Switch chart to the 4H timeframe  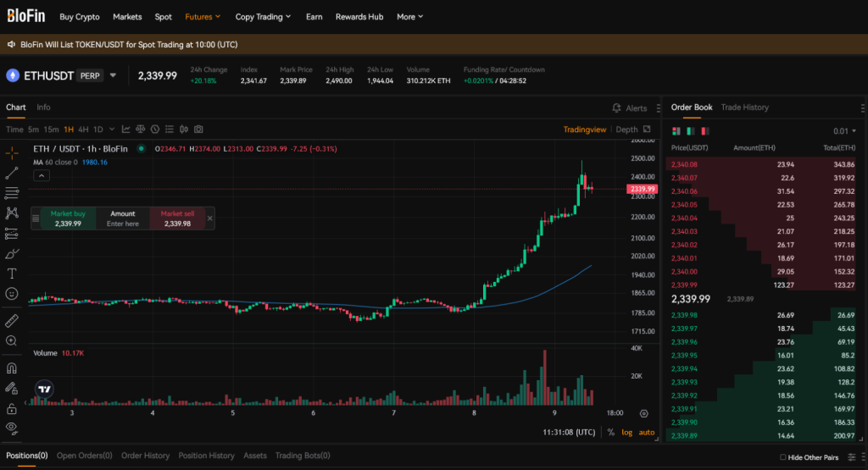[83, 130]
